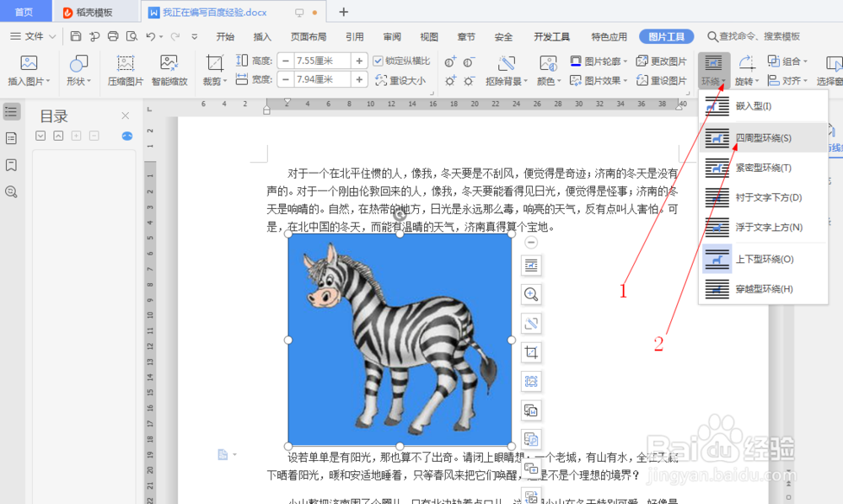
Task: Click the collapse-up arrow in 目录 pane
Action: [x=58, y=136]
